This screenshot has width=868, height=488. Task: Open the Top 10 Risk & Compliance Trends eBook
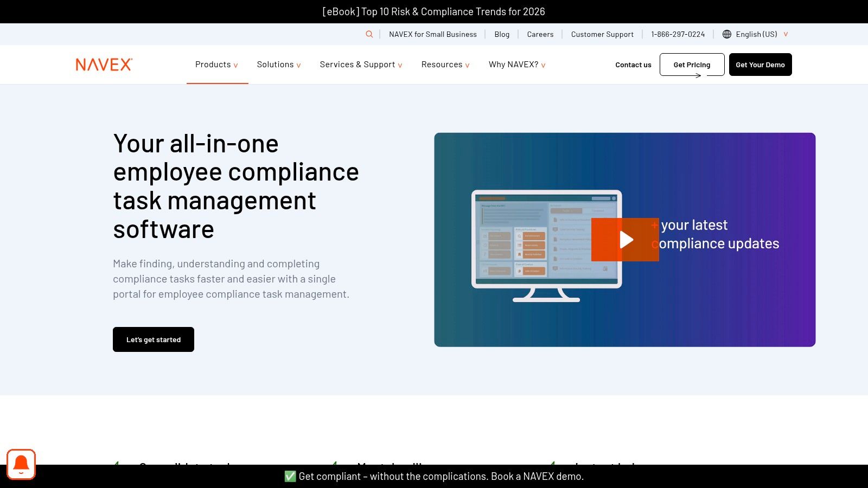point(433,11)
